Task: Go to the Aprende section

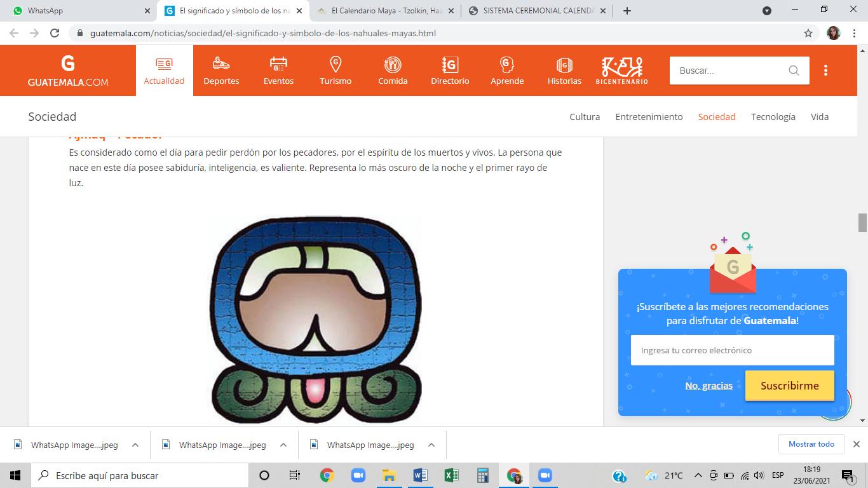Action: coord(507,71)
